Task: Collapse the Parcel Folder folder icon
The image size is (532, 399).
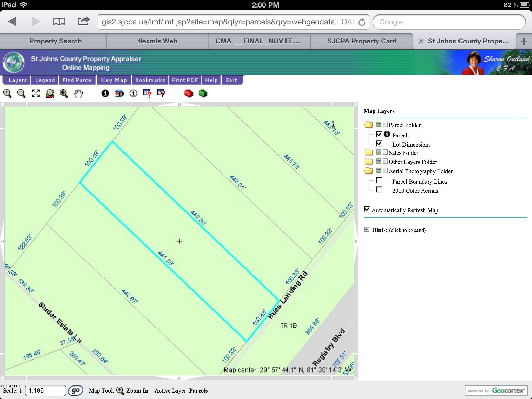Action: 368,125
